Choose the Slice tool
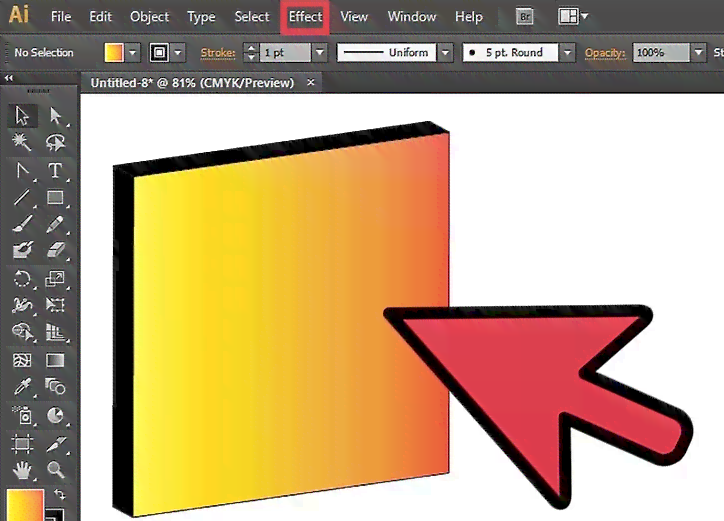 pyautogui.click(x=55, y=444)
